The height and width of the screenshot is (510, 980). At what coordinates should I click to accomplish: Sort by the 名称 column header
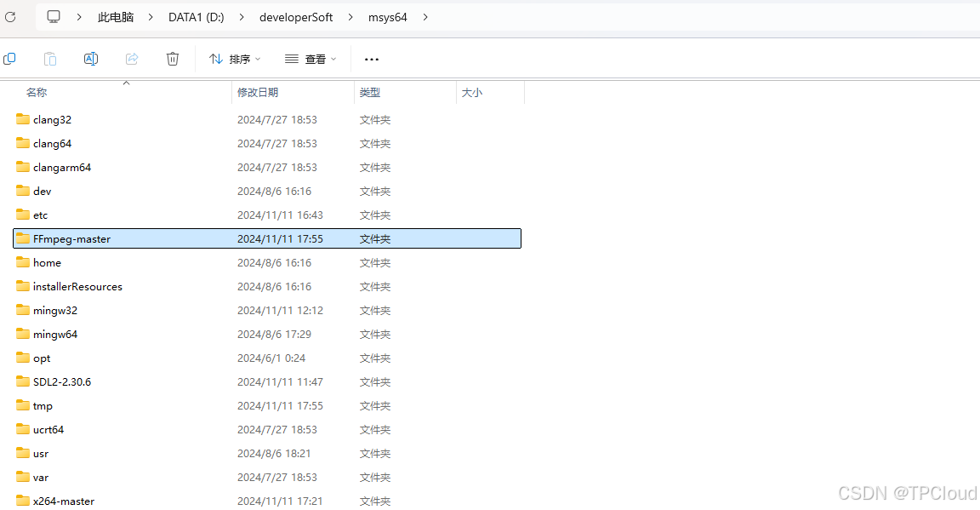click(x=37, y=93)
